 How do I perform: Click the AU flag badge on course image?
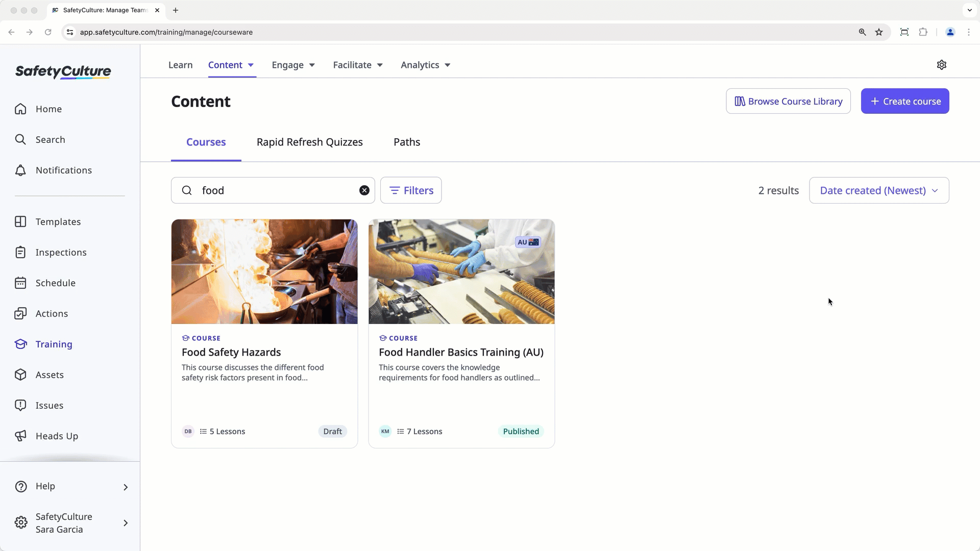pos(528,242)
